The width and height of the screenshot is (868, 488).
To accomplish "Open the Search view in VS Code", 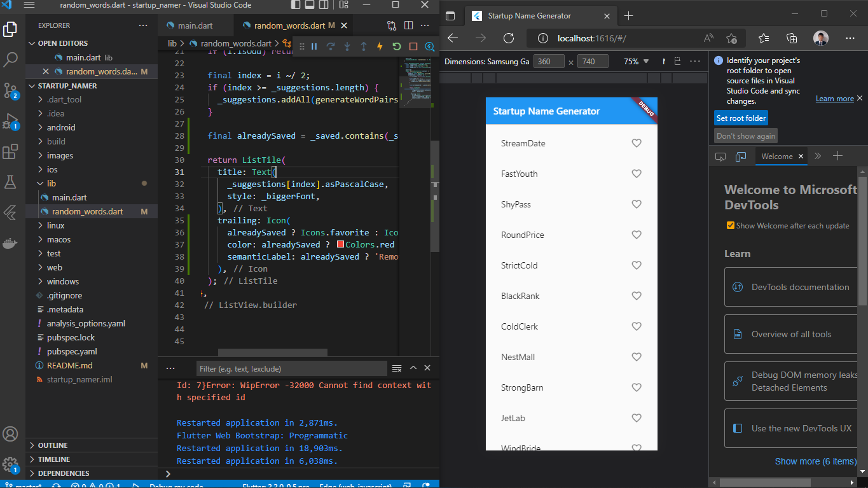I will [x=10, y=60].
